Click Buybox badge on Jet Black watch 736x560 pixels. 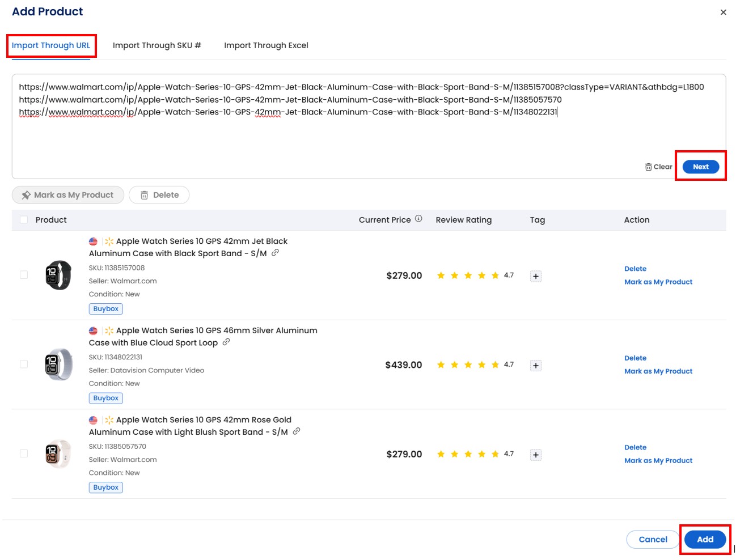pos(106,309)
